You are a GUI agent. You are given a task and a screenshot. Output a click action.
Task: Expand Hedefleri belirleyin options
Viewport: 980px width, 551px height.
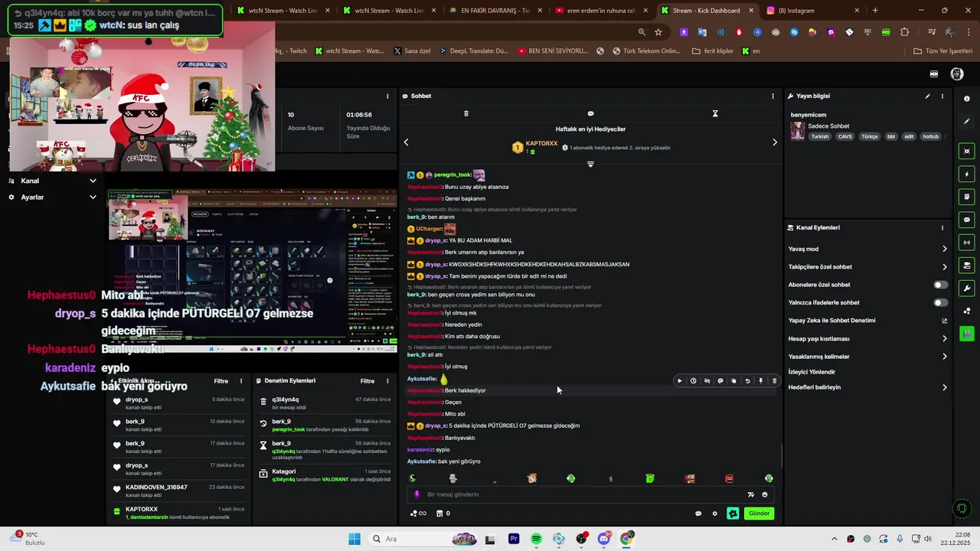[944, 387]
